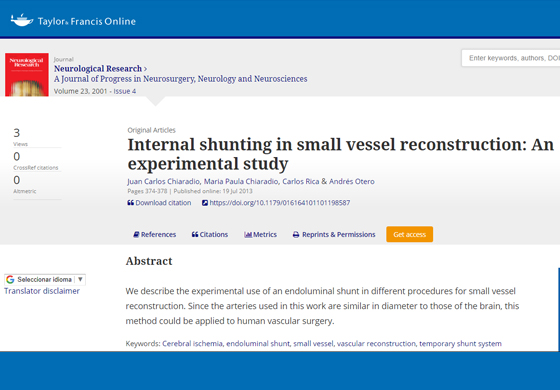The image size is (560, 390).
Task: Click the Taylor & Francis ship logo icon
Action: 22,20
